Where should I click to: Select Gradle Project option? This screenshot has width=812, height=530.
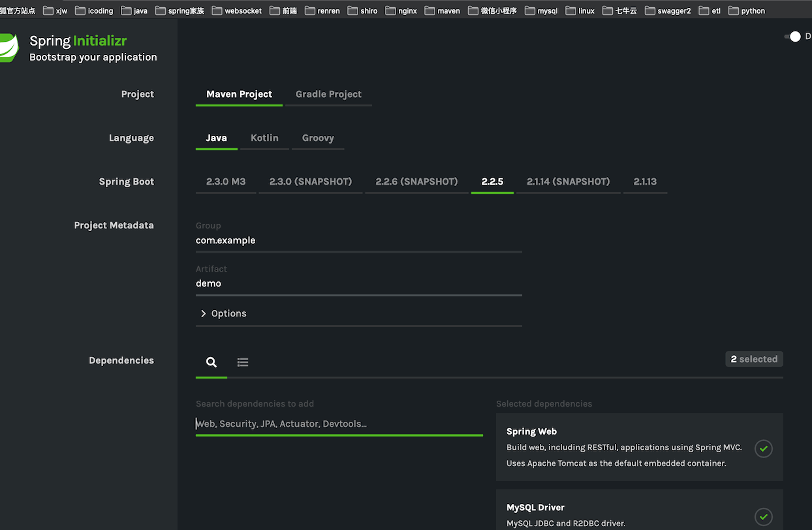(x=328, y=94)
